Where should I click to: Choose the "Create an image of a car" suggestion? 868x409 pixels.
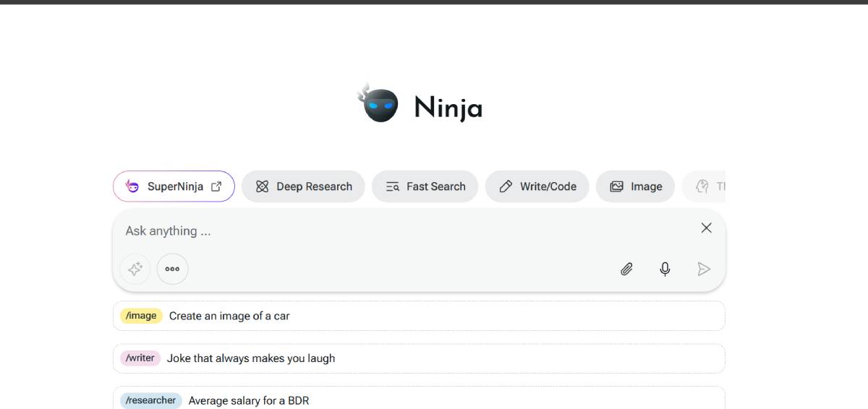pyautogui.click(x=419, y=316)
